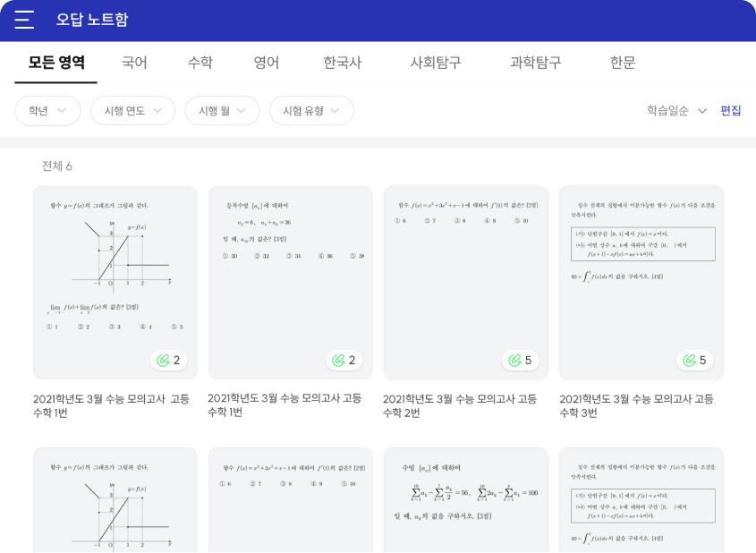Switch to the 국어 tab

tap(134, 63)
